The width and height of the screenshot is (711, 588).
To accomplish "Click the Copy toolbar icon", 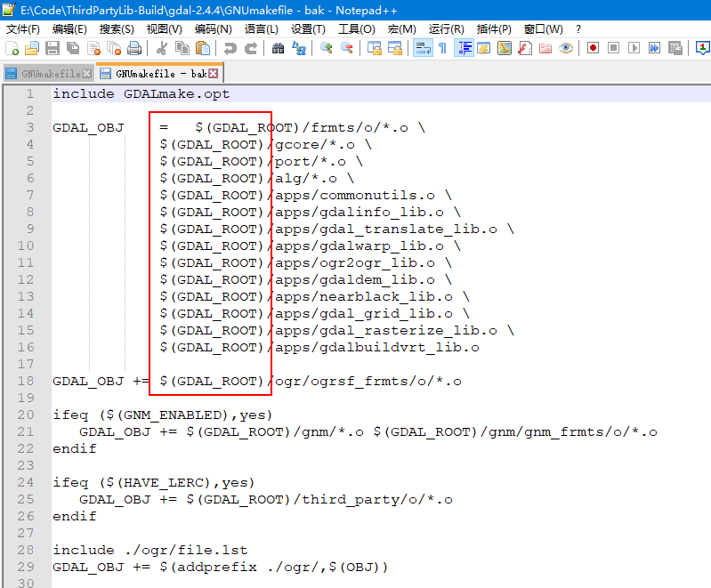I will tap(182, 48).
